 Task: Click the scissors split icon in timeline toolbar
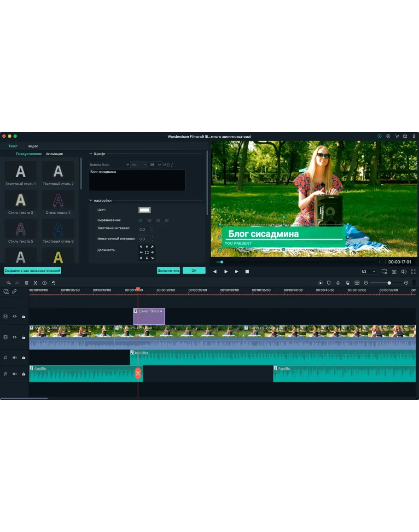[35, 283]
